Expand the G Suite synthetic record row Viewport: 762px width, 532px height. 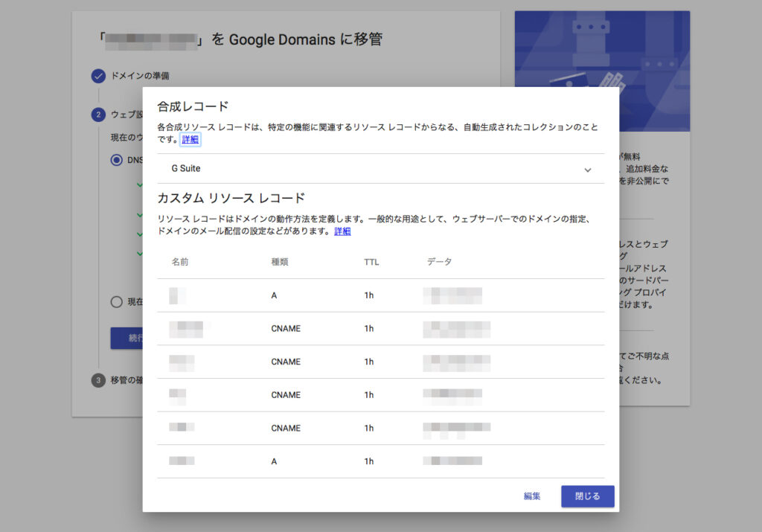380,169
